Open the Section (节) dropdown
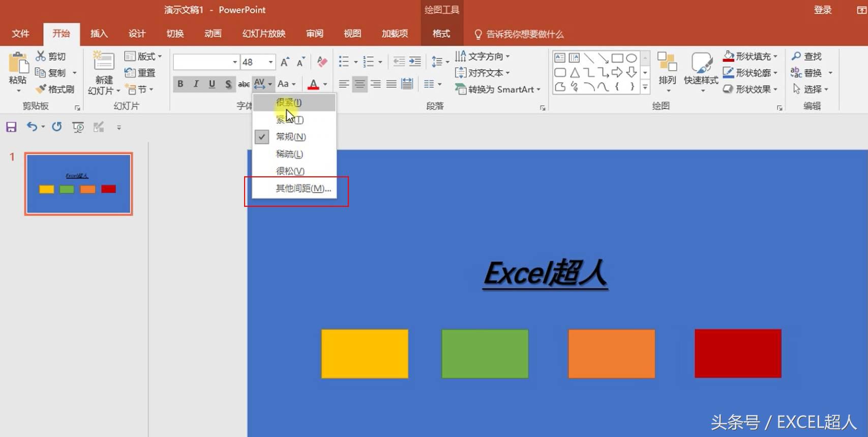Image resolution: width=868 pixels, height=437 pixels. pyautogui.click(x=139, y=89)
